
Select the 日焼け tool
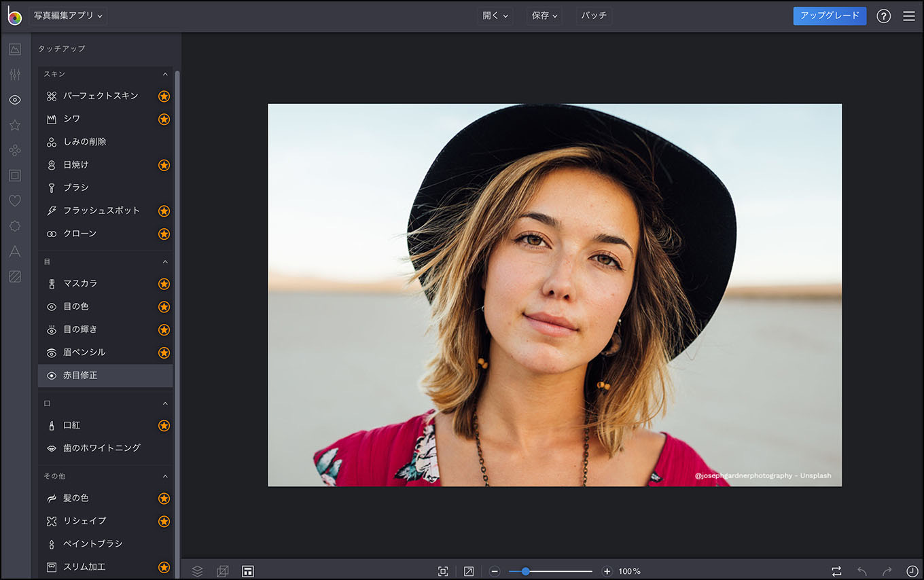[x=105, y=165]
